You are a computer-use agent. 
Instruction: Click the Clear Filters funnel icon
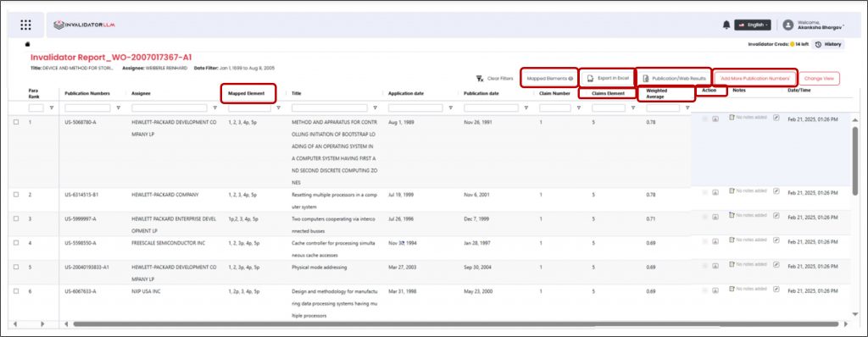coord(480,79)
